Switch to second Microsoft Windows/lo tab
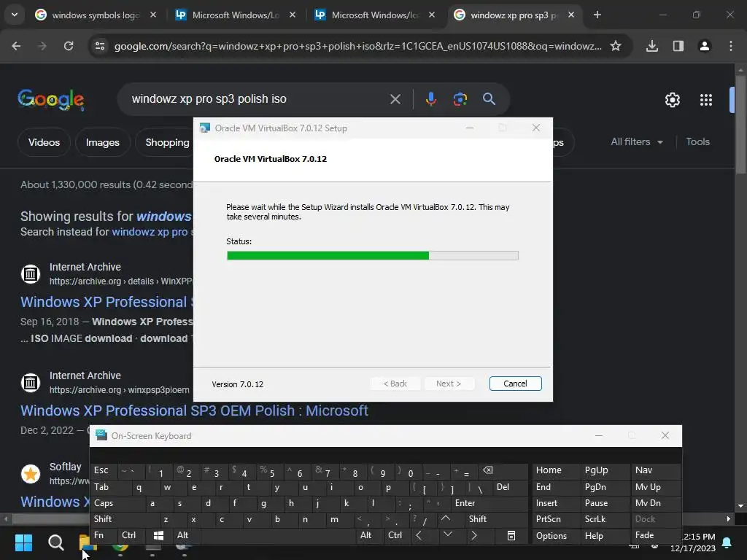This screenshot has width=747, height=560. [x=374, y=15]
